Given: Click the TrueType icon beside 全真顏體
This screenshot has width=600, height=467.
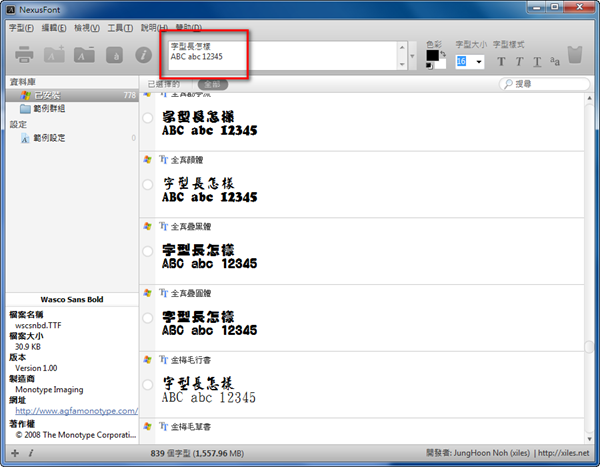Looking at the screenshot, I should pos(163,160).
